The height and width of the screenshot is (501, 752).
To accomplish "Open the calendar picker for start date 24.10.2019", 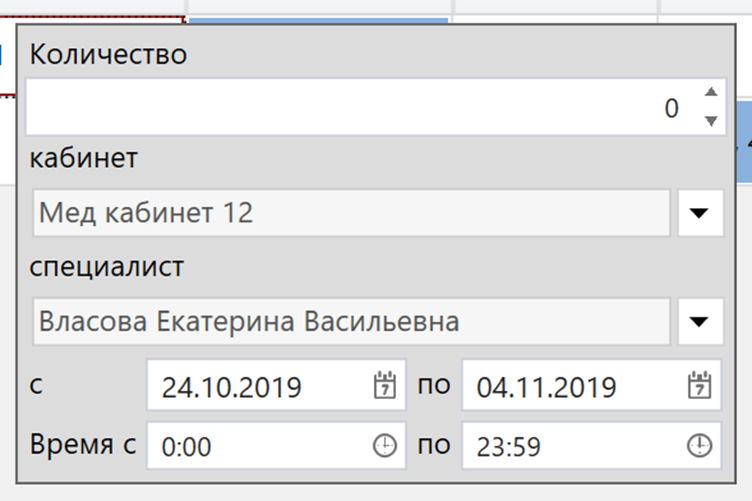I will tap(385, 386).
